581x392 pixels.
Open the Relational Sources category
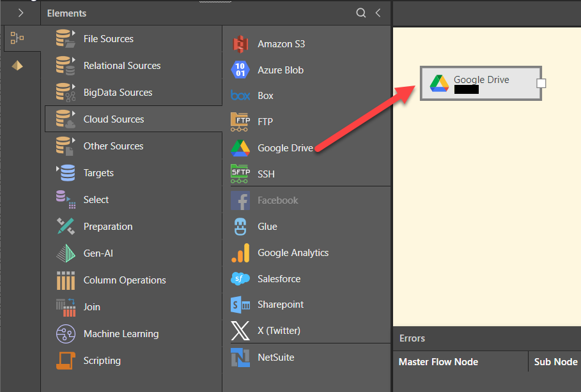click(x=121, y=66)
